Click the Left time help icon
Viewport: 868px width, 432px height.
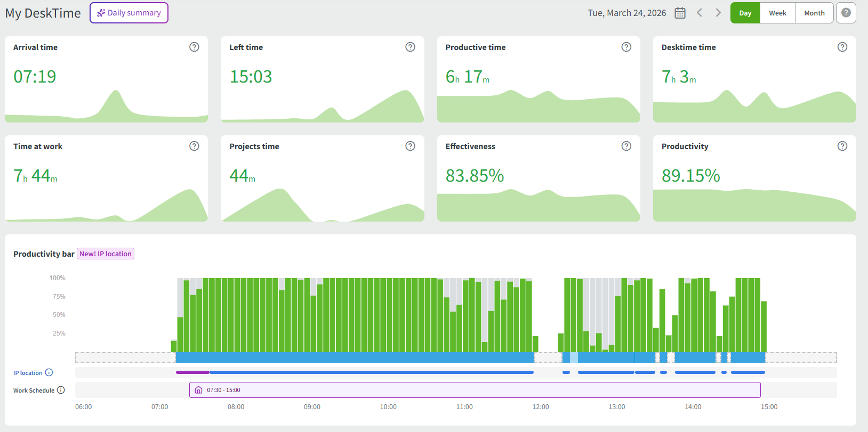(x=410, y=47)
